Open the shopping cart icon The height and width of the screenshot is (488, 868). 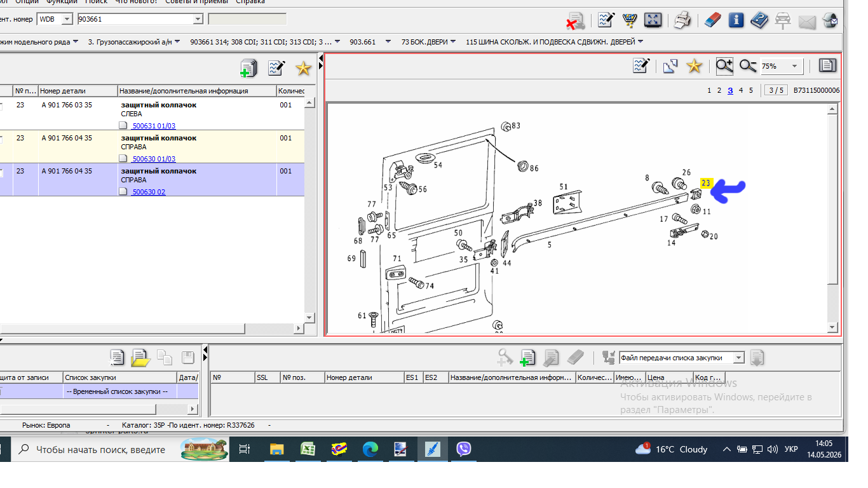(x=630, y=20)
